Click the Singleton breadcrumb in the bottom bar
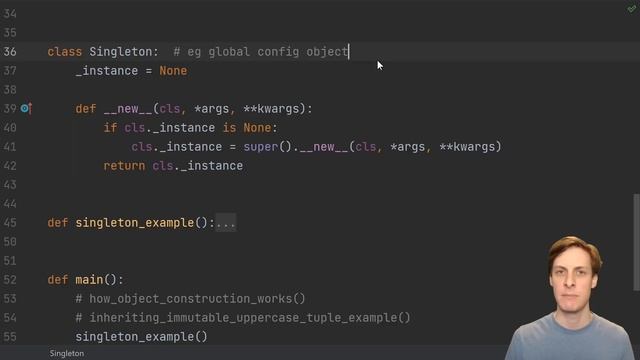This screenshot has height=360, width=640. point(67,353)
